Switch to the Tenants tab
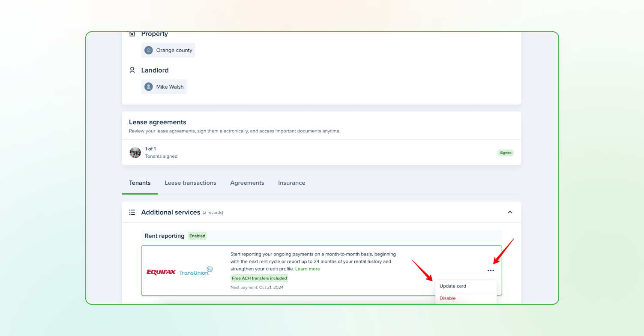Image resolution: width=644 pixels, height=336 pixels. [x=140, y=183]
